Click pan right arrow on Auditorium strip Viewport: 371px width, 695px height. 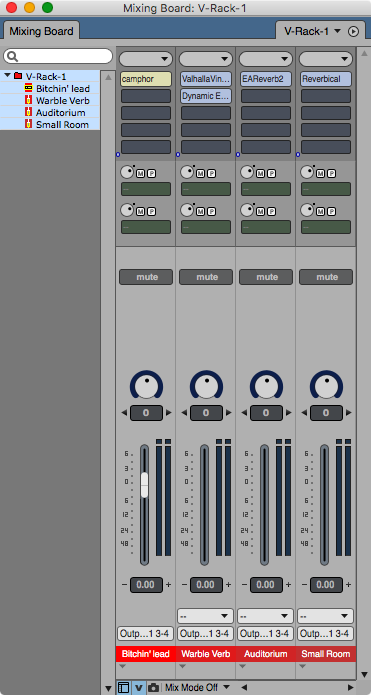[289, 413]
